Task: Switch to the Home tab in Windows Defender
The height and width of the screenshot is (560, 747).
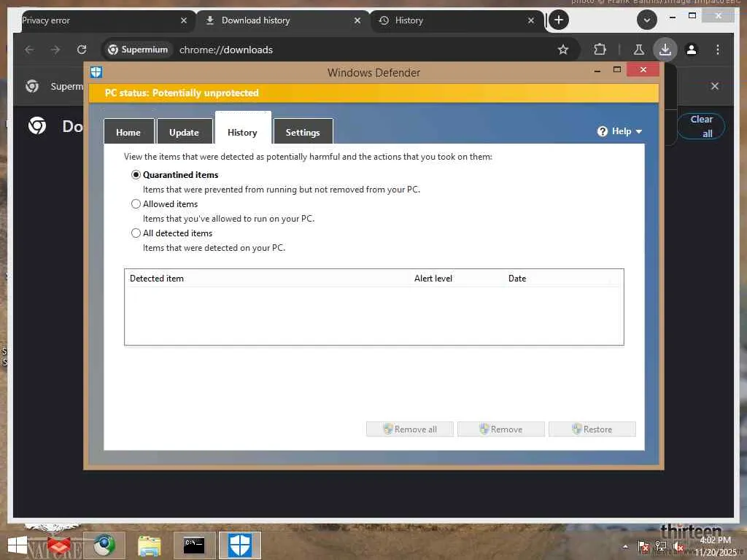Action: point(128,132)
